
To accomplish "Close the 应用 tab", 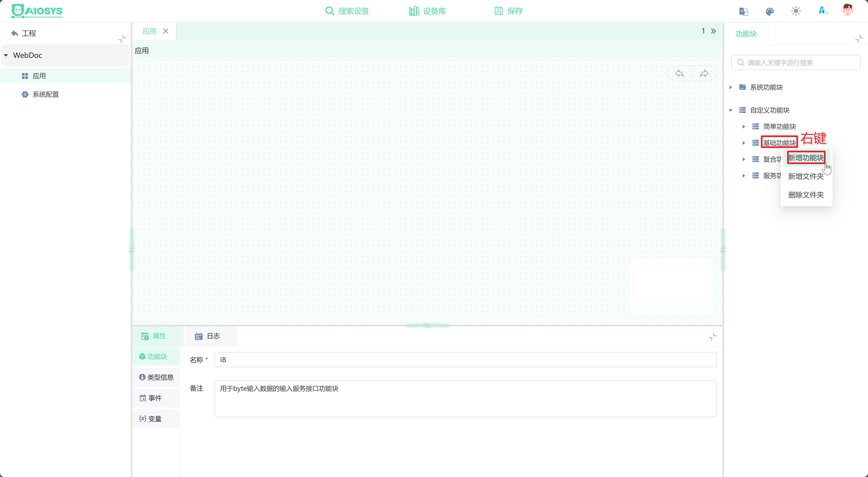I will 166,31.
